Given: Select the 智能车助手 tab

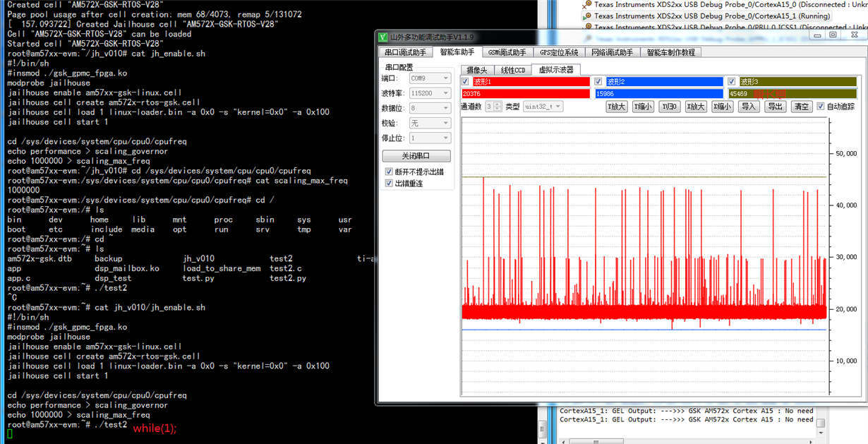Looking at the screenshot, I should coord(457,52).
